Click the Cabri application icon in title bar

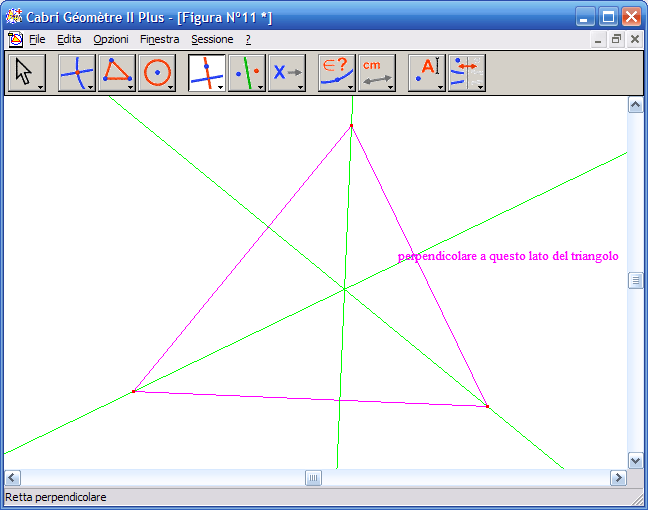point(14,17)
